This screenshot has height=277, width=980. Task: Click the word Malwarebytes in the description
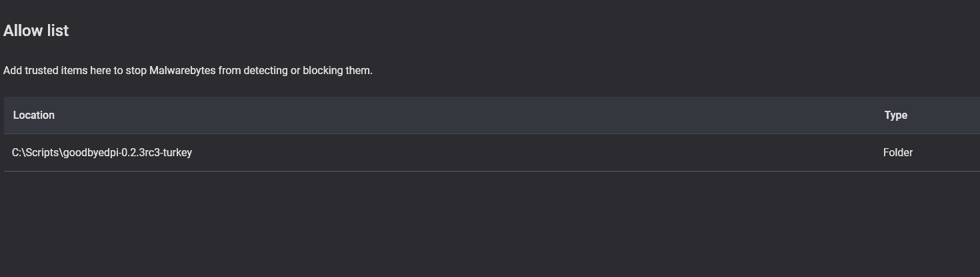pyautogui.click(x=183, y=70)
